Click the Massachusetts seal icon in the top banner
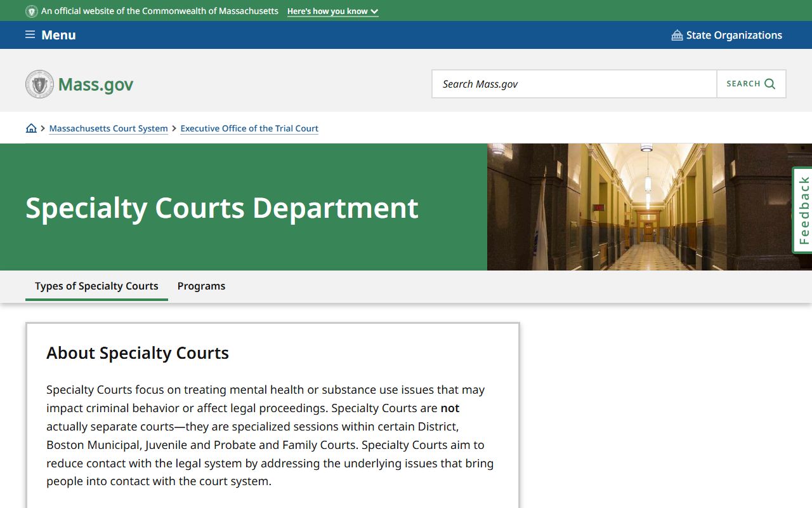The height and width of the screenshot is (508, 812). (31, 11)
